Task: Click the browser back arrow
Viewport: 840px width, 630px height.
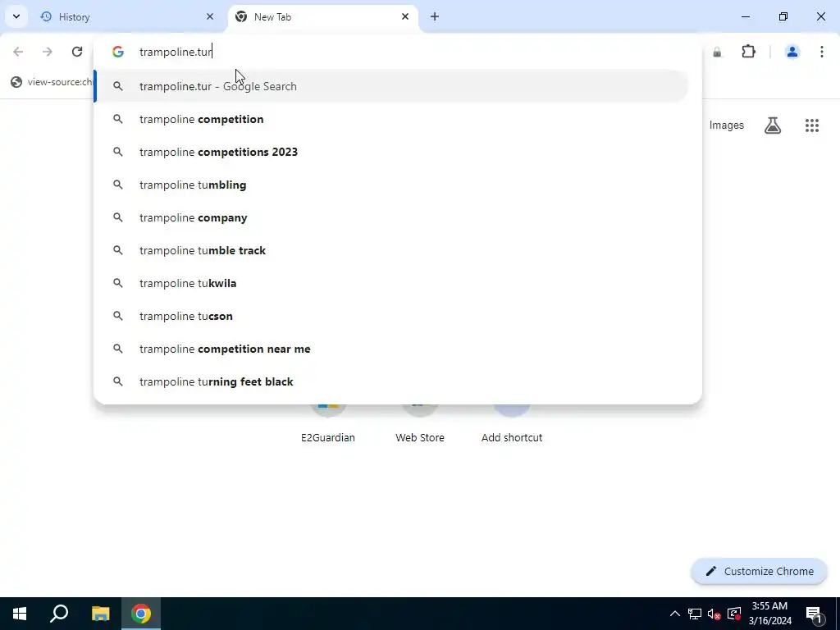Action: coord(18,52)
